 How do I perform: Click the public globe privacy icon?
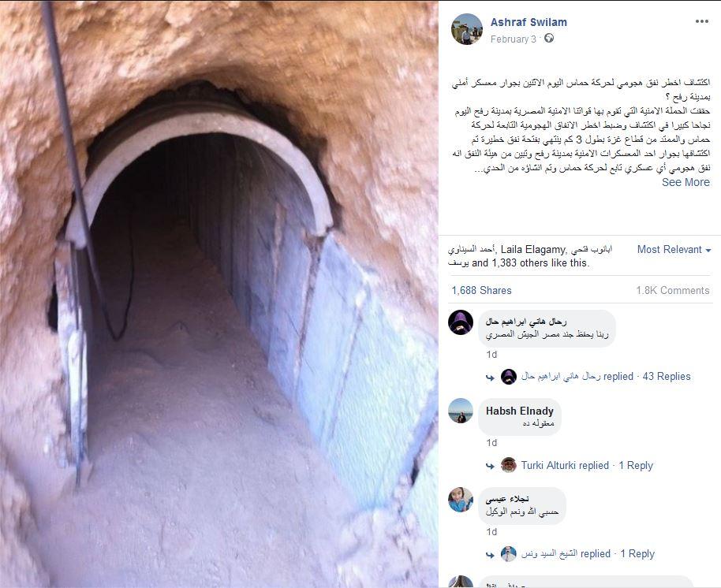tap(549, 39)
